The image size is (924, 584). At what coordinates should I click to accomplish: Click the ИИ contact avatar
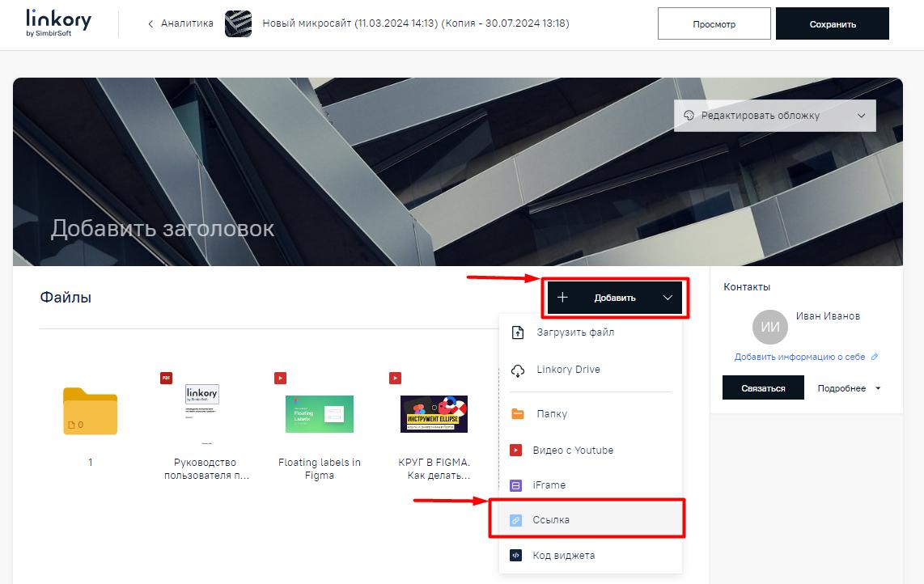(x=769, y=328)
